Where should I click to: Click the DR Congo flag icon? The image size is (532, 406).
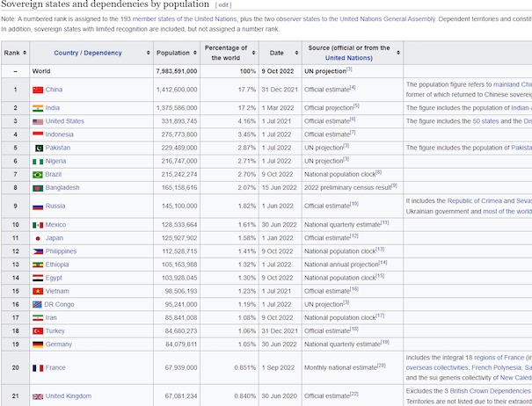(x=37, y=304)
